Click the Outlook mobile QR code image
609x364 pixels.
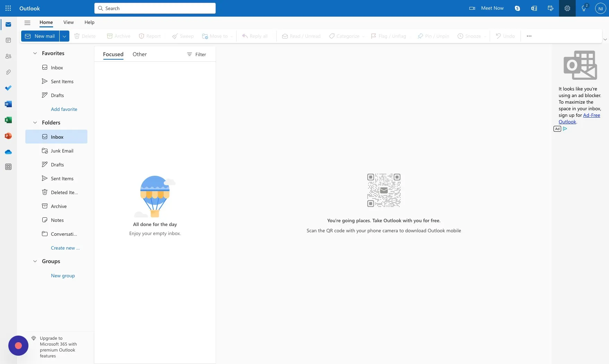click(x=384, y=190)
